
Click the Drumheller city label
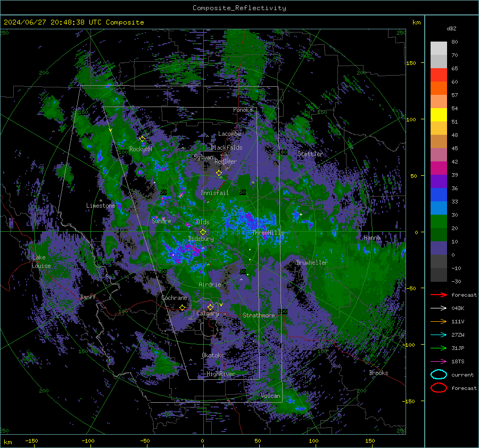pyautogui.click(x=312, y=263)
